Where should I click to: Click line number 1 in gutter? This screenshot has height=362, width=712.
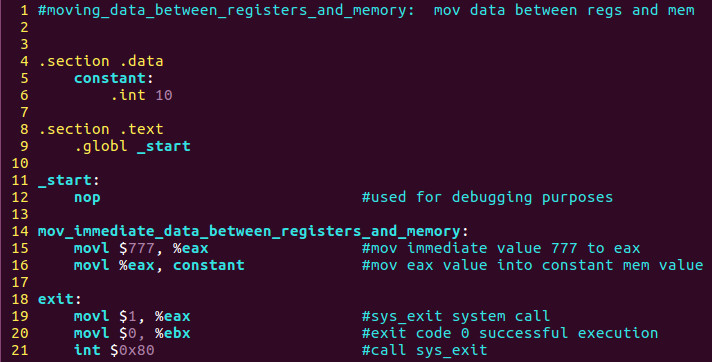click(x=24, y=10)
